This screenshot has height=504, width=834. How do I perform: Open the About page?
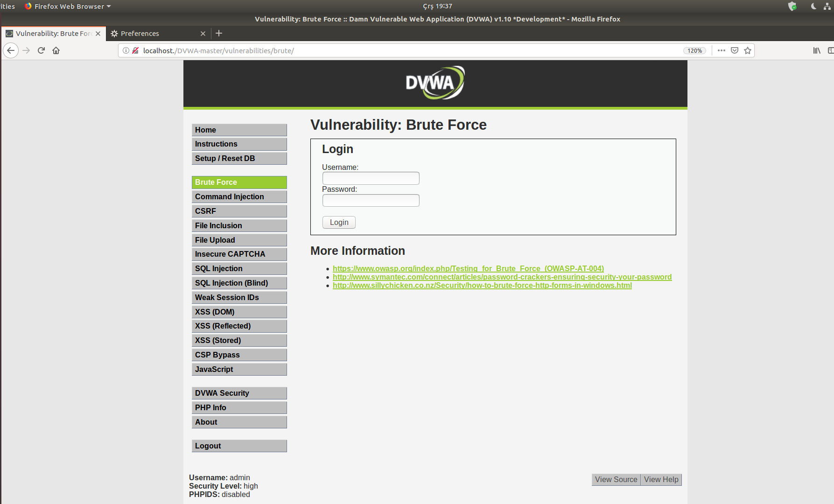(x=239, y=422)
